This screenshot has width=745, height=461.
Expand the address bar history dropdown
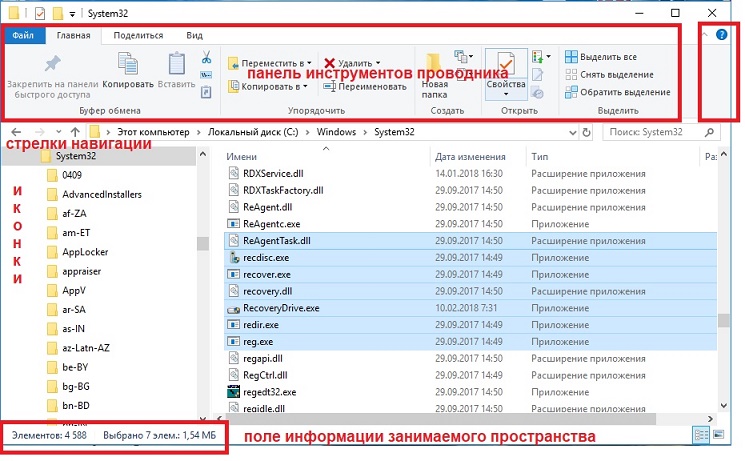click(x=573, y=133)
